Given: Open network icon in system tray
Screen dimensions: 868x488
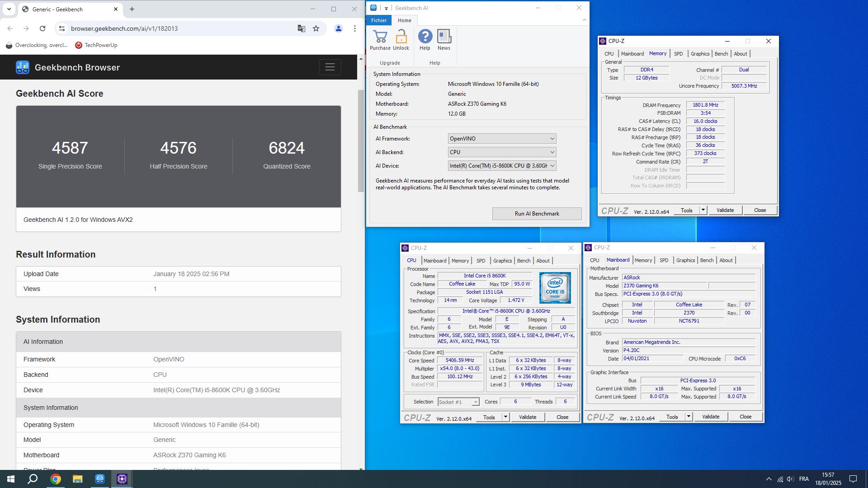Looking at the screenshot, I should [x=780, y=479].
